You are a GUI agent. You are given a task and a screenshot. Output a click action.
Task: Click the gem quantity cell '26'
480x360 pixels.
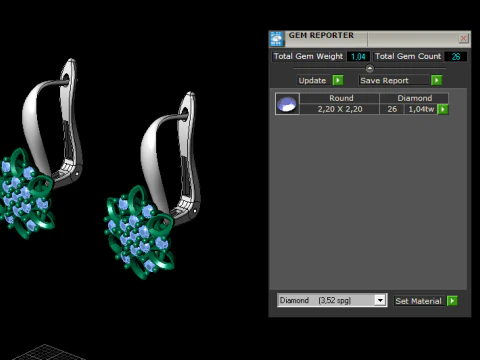click(392, 109)
